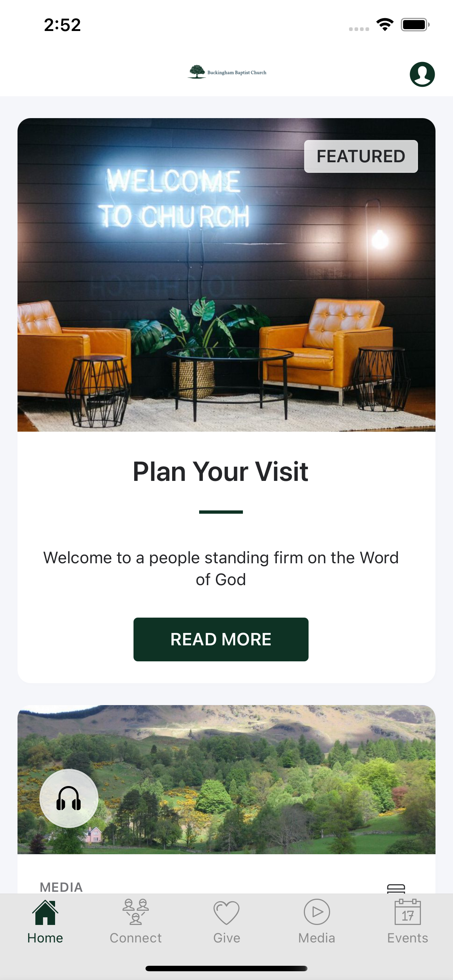This screenshot has width=453, height=980.
Task: Open the Home tab house icon
Action: pos(45,912)
